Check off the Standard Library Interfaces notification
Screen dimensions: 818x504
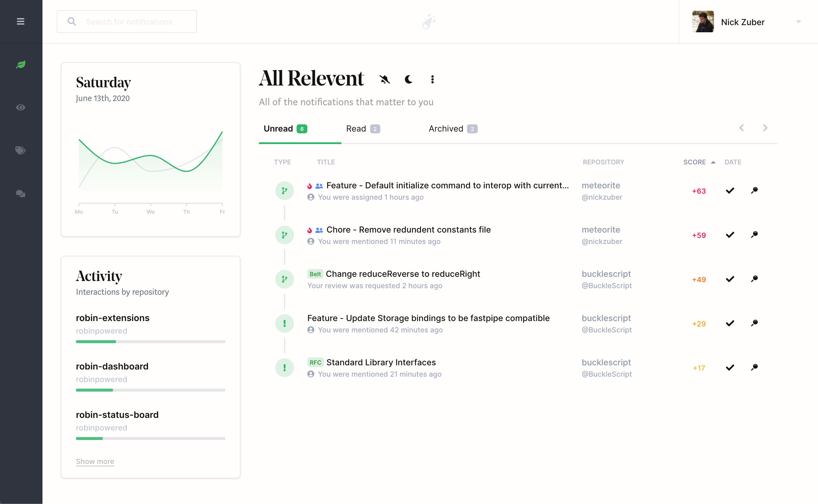[x=730, y=367]
